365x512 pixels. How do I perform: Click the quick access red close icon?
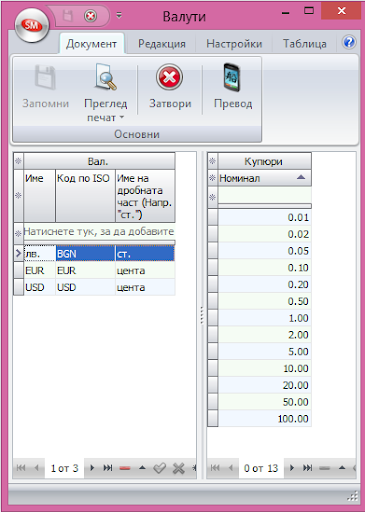tap(90, 16)
